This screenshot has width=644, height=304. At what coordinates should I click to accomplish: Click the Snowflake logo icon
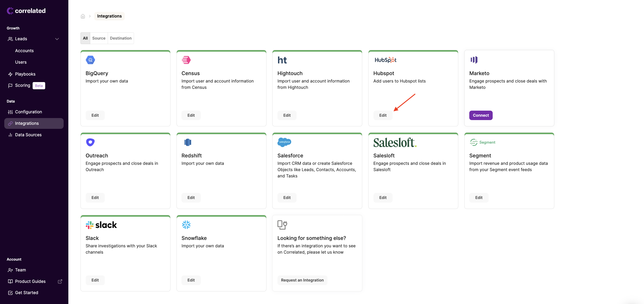click(x=186, y=224)
